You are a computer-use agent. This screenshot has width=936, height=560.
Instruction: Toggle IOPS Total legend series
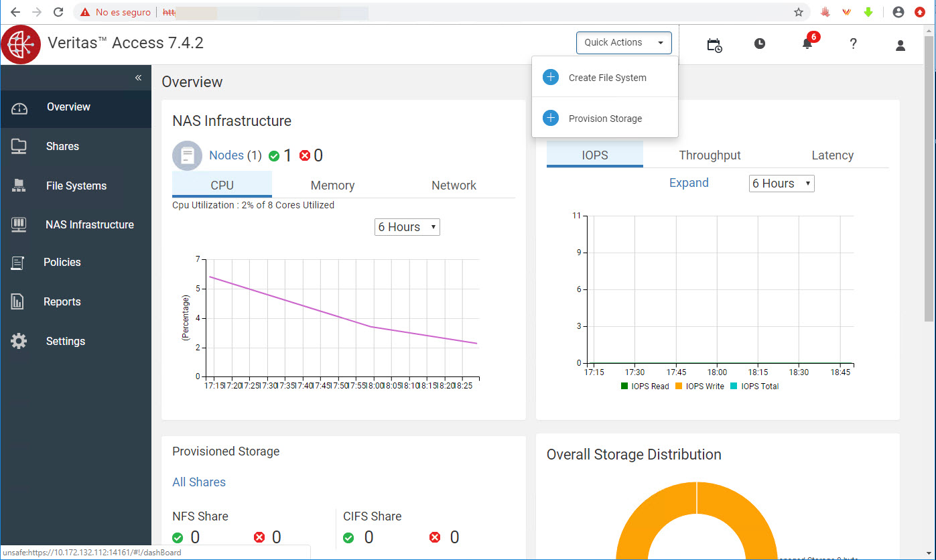754,387
